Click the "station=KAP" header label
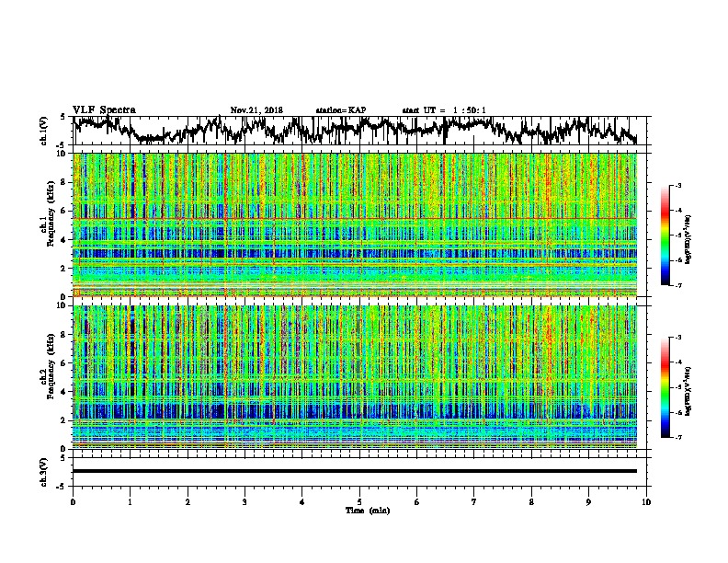The height and width of the screenshot is (563, 728). coord(341,110)
